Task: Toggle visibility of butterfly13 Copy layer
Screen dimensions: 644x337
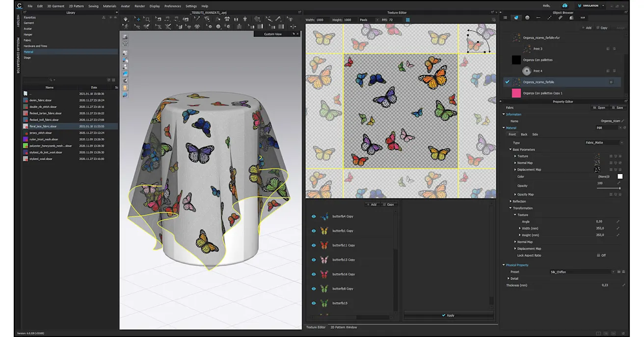Action: 314,260
